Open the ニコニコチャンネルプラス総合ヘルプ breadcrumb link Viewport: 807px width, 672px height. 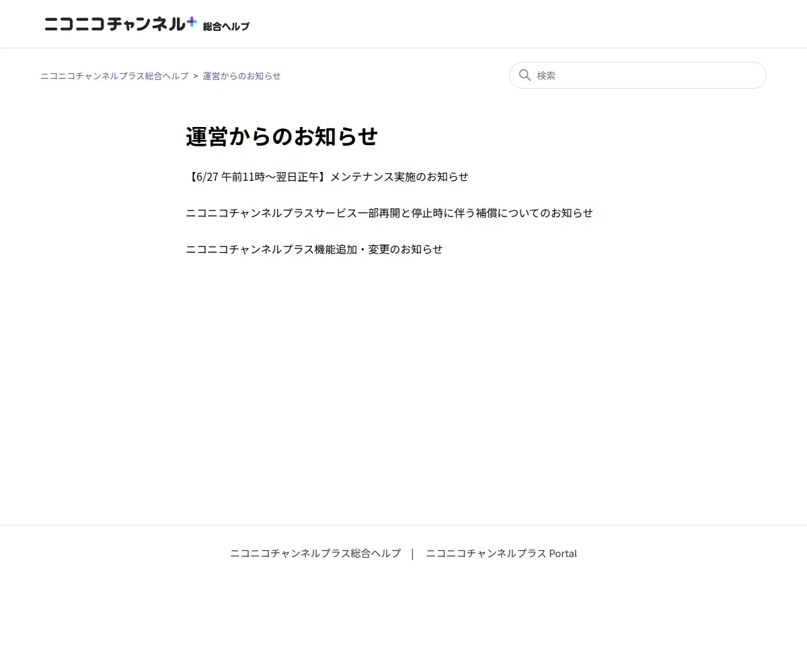tap(114, 76)
